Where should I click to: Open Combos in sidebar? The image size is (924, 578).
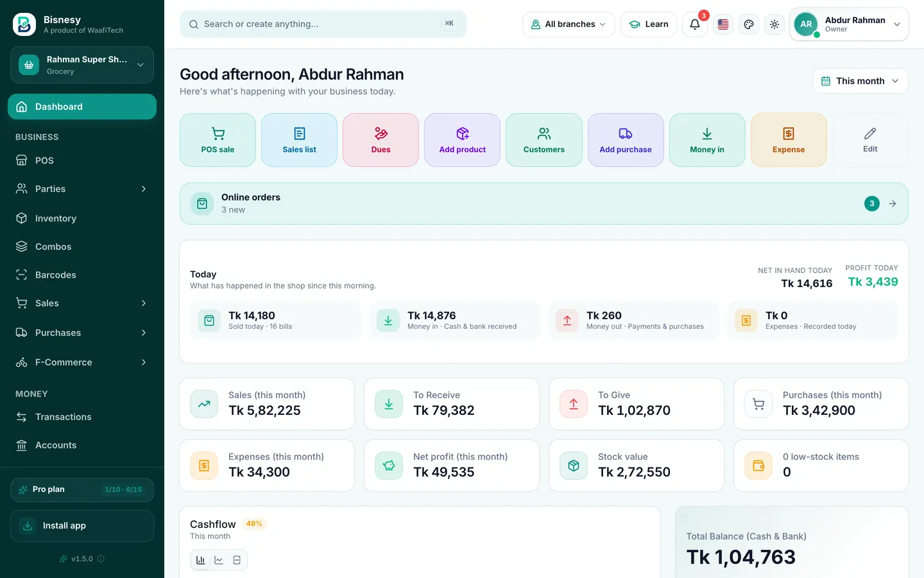click(x=82, y=247)
